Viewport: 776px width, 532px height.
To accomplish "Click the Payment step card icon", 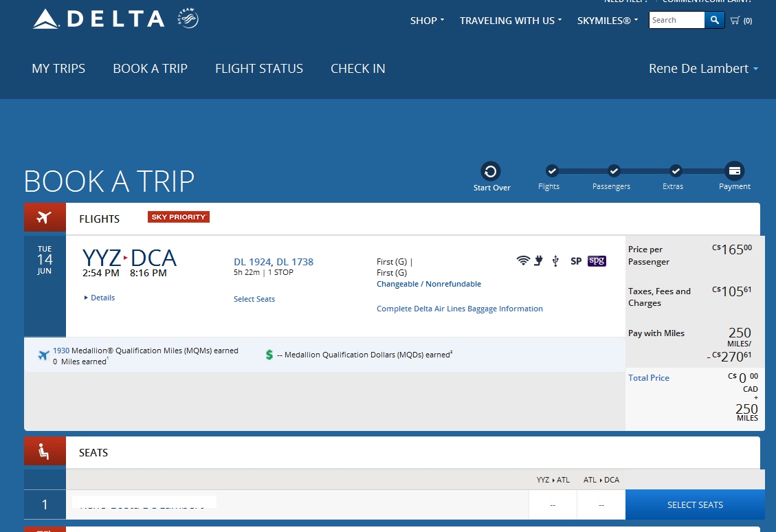I will click(734, 171).
